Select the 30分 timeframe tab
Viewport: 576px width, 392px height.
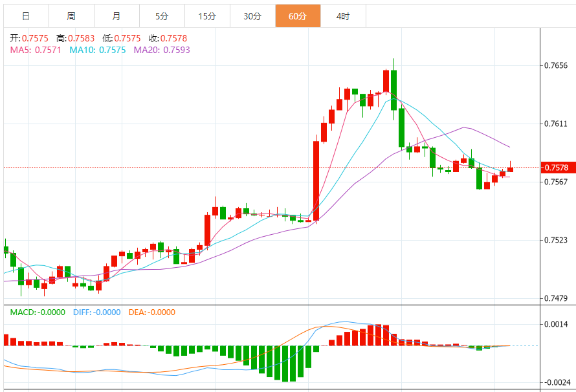pos(252,16)
